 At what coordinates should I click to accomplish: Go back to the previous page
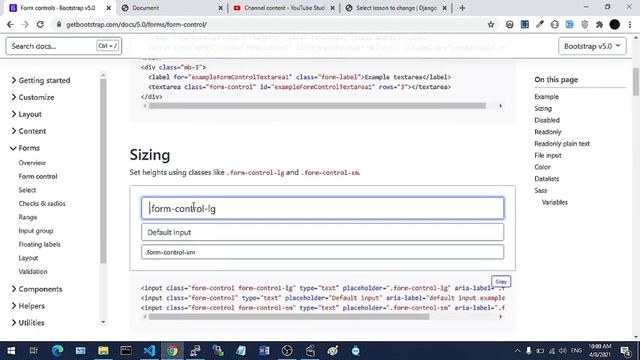pos(10,24)
